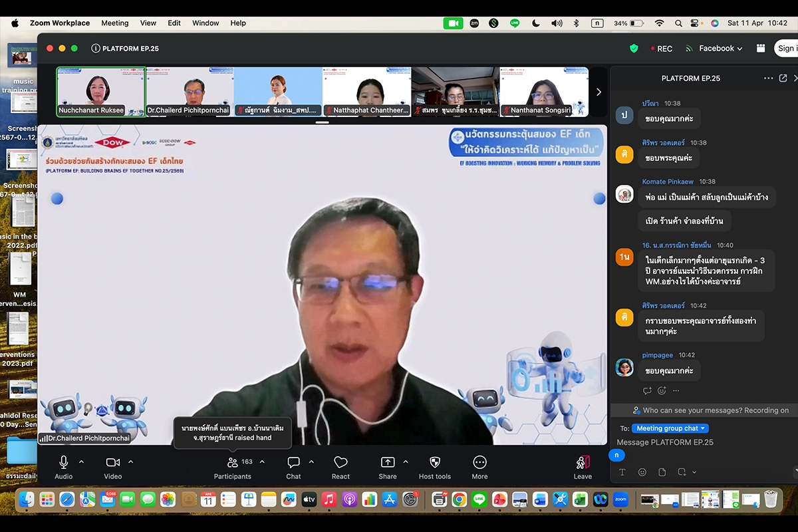Pop out the chat panel window
Screen dimensions: 798x532
(x=783, y=78)
